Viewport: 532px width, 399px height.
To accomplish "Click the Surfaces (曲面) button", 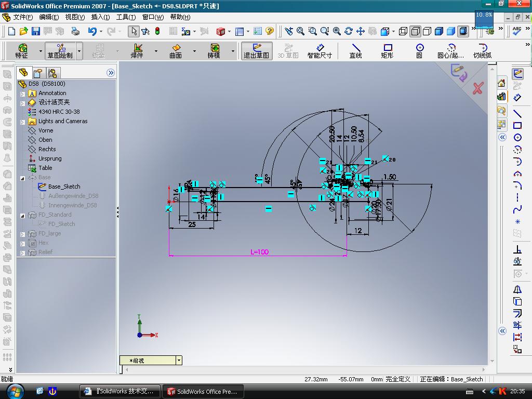I will tap(176, 51).
